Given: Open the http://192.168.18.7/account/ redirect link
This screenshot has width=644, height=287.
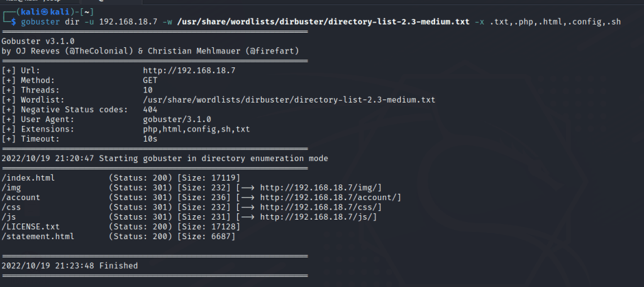Looking at the screenshot, I should (331, 198).
